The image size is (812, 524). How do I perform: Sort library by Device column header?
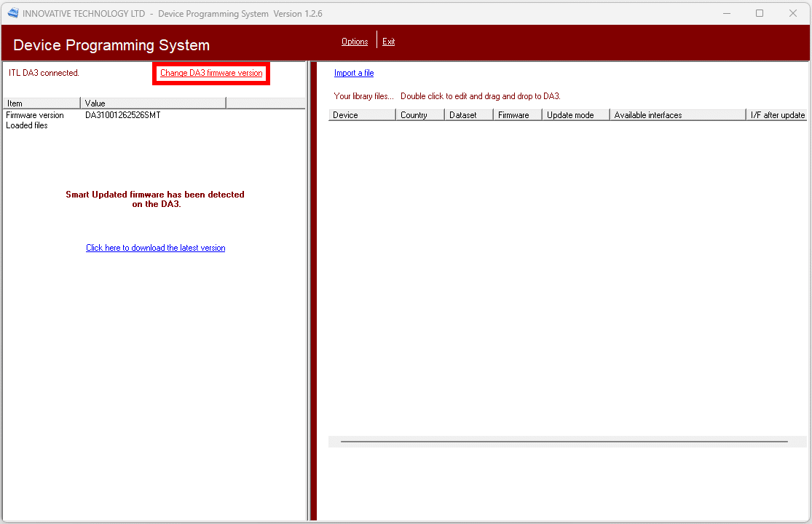point(361,115)
